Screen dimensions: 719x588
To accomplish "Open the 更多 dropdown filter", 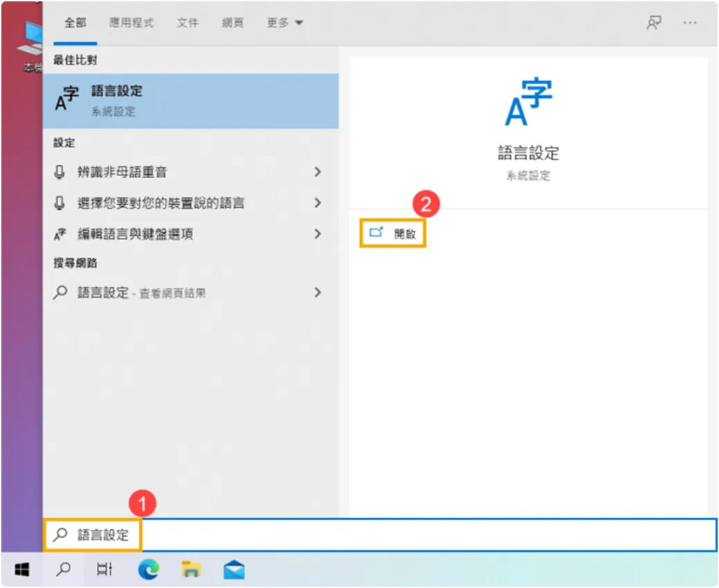I will click(x=284, y=22).
